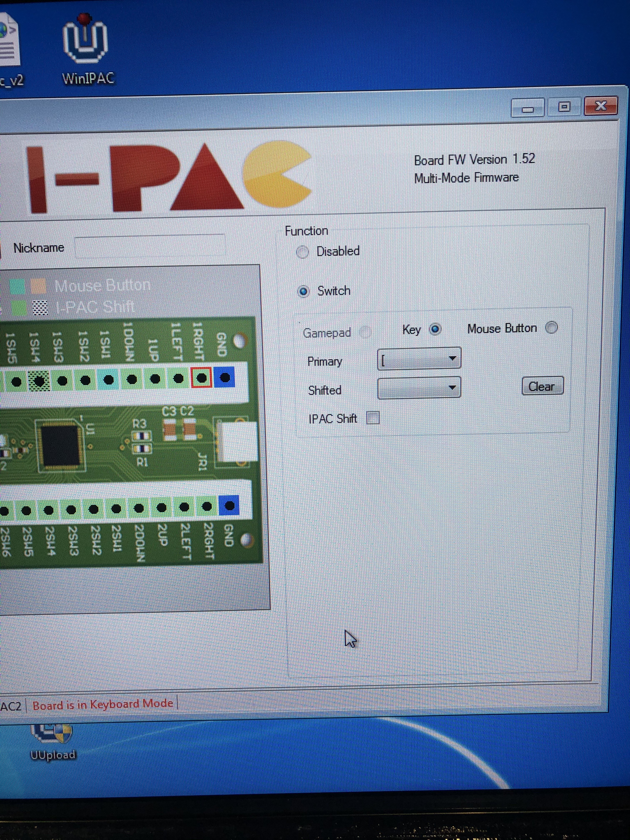Click the Nickname text field

[150, 247]
